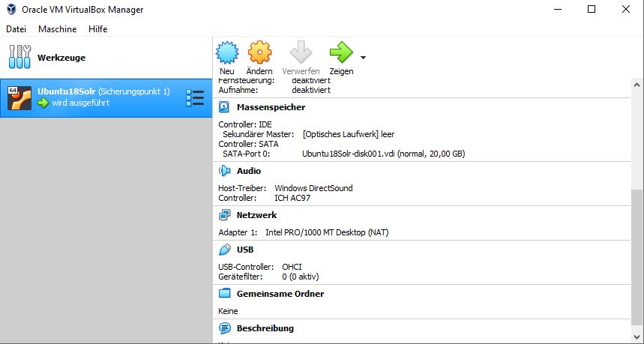
Task: Minimize the VirtualBox Manager window
Action: tap(557, 9)
